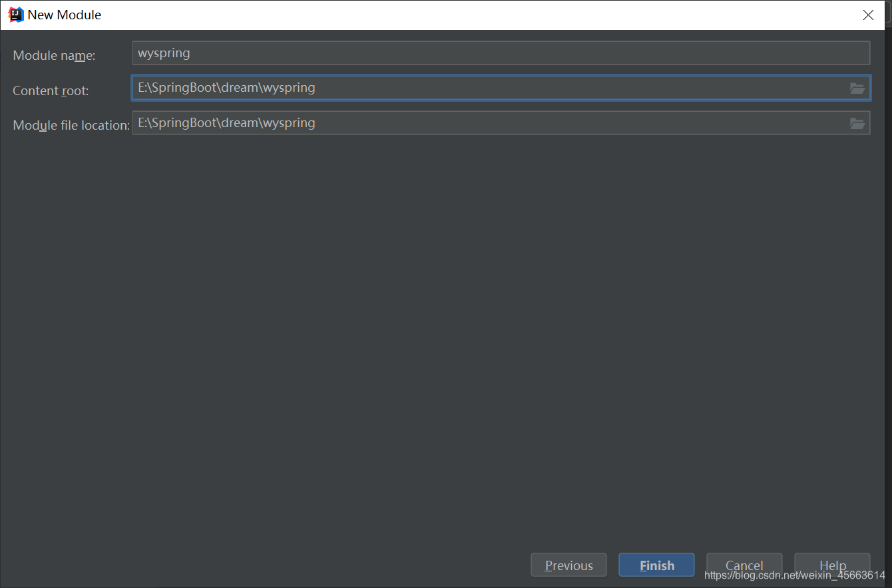
Task: Click the 'Module file location:' label
Action: click(x=71, y=125)
